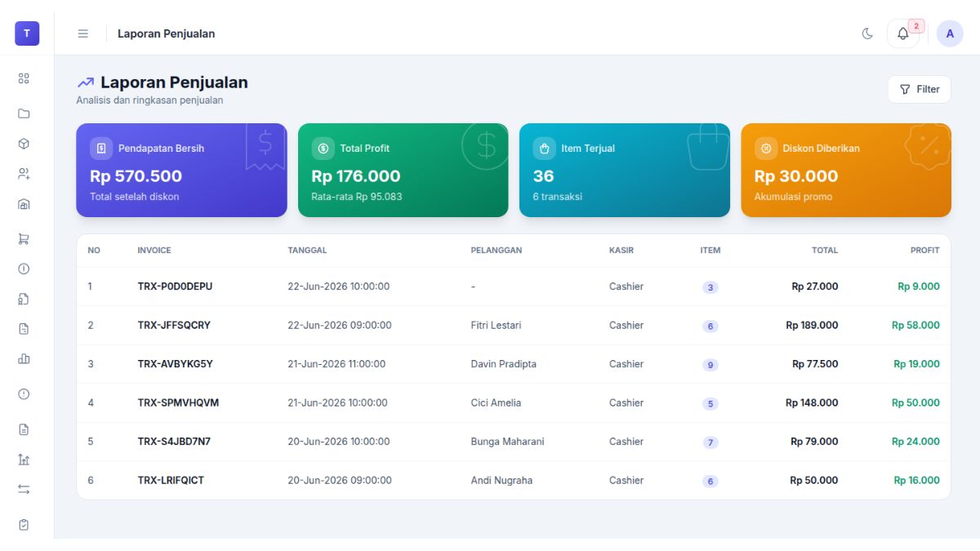Click the INVOICE column header

click(x=154, y=251)
